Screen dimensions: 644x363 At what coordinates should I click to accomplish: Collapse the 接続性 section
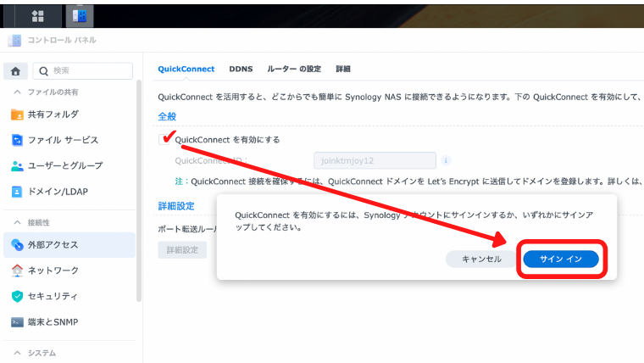(x=17, y=222)
